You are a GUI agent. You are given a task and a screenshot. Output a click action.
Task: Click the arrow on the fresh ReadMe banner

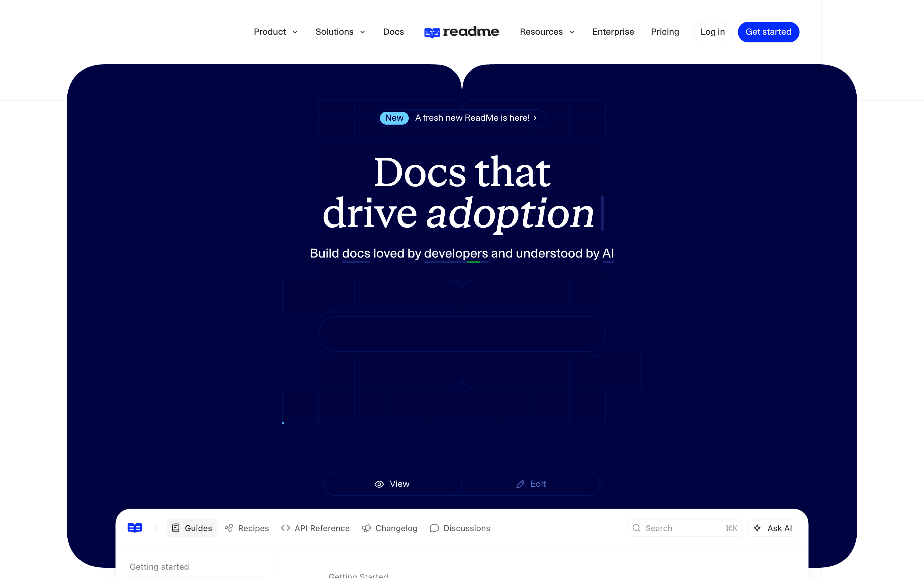pyautogui.click(x=535, y=118)
